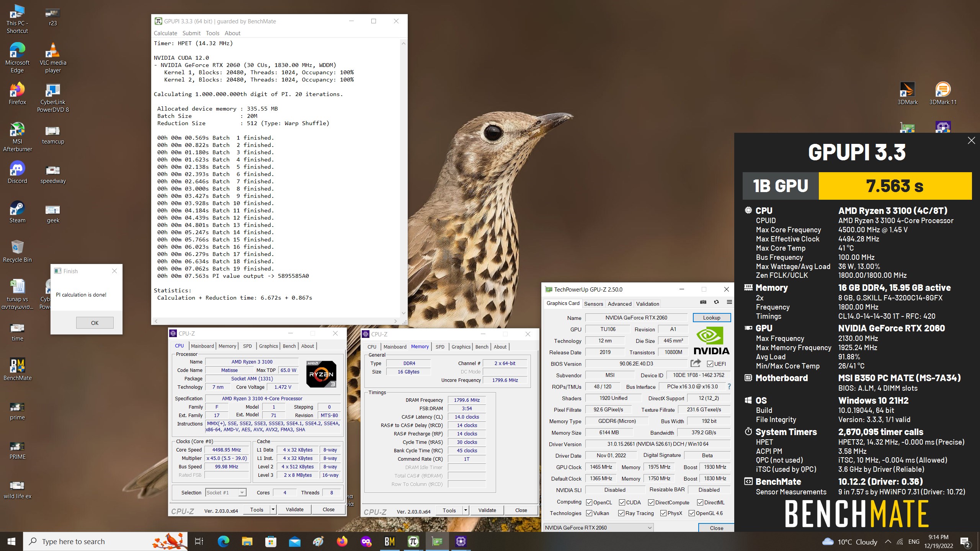Toggle the OpenGL 4.6 checkbox

point(692,513)
